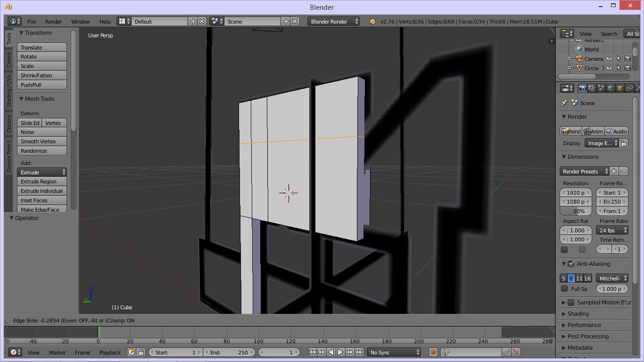The image size is (644, 362).
Task: Play the animation forward
Action: [340, 352]
